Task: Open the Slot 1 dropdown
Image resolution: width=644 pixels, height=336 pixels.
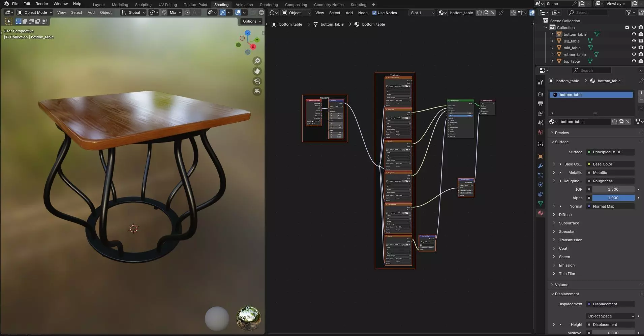Action: [422, 13]
